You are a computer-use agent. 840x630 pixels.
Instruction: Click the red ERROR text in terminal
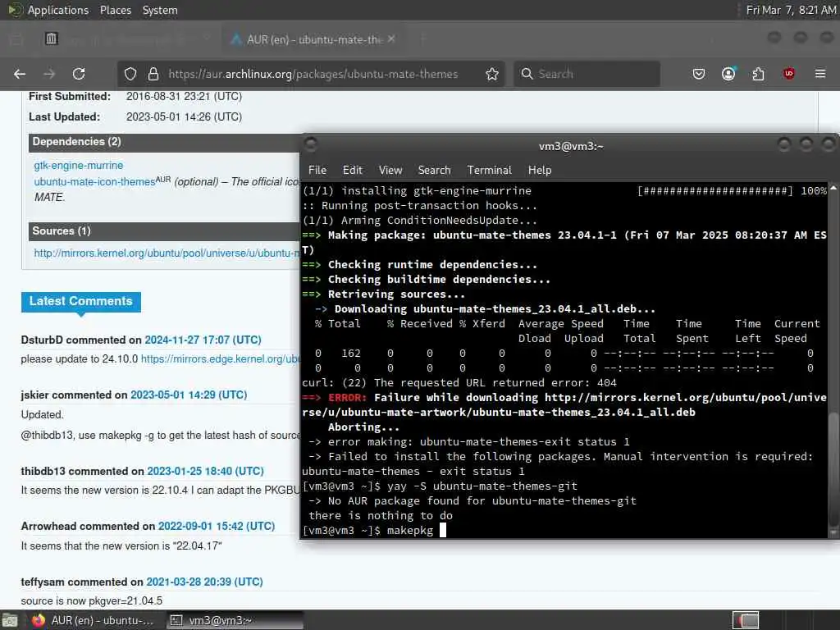(x=347, y=398)
